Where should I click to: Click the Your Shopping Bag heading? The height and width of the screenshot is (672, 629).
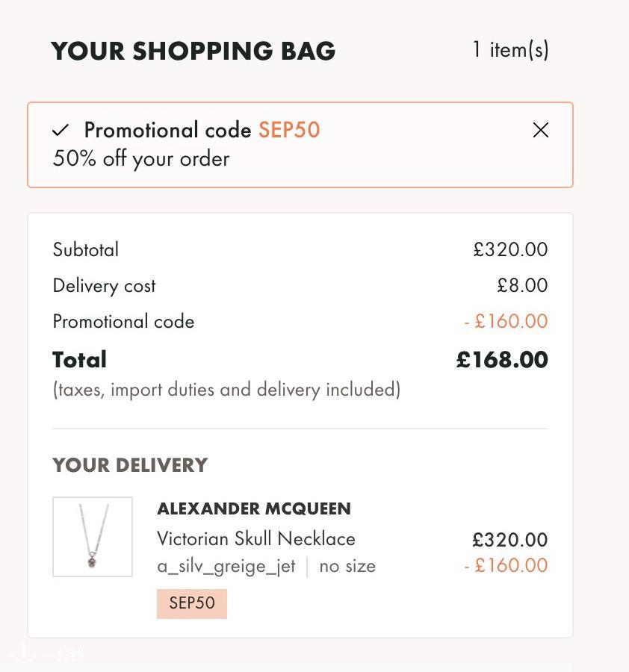point(193,51)
